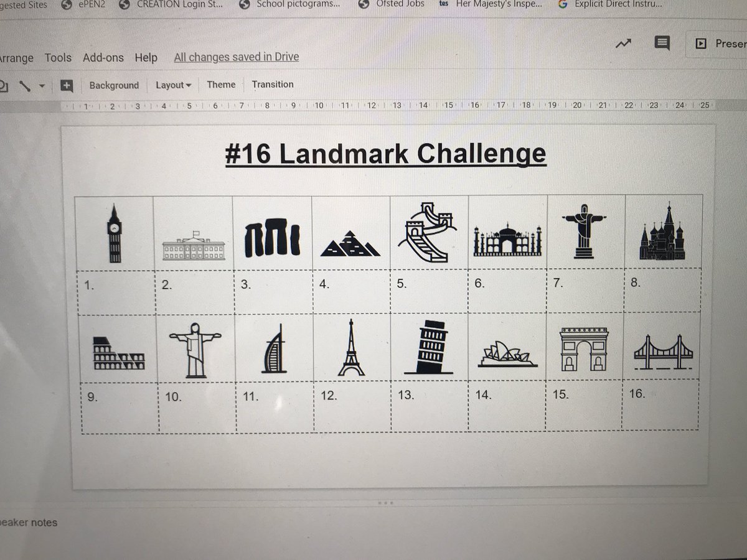Open the Add-ons menu
This screenshot has width=747, height=560.
tap(103, 57)
